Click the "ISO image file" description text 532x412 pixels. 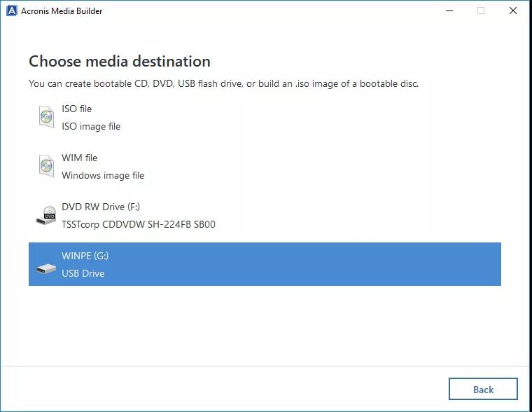[x=91, y=126]
